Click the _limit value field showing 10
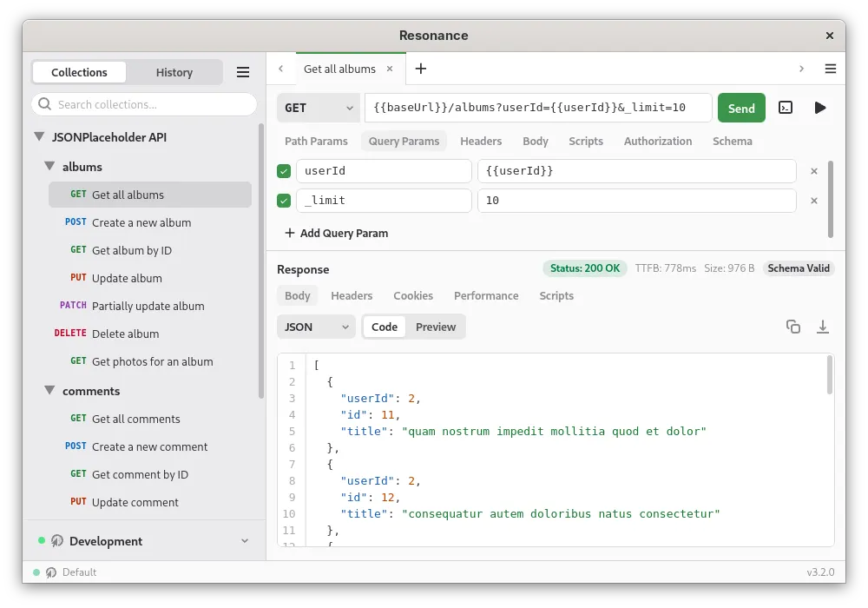Screen dimensions: 868x608 click(636, 201)
